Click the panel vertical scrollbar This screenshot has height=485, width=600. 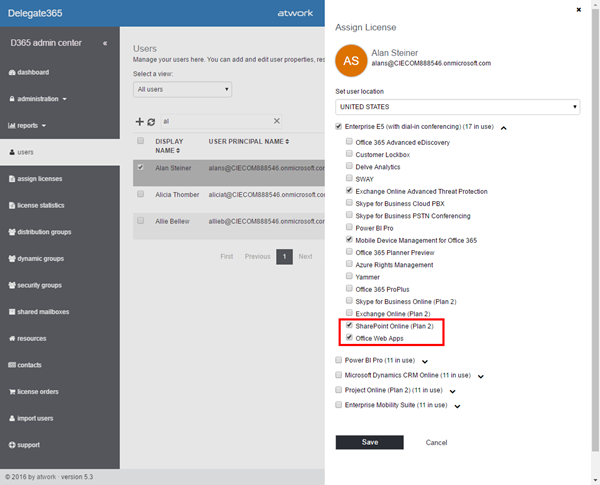(x=595, y=230)
